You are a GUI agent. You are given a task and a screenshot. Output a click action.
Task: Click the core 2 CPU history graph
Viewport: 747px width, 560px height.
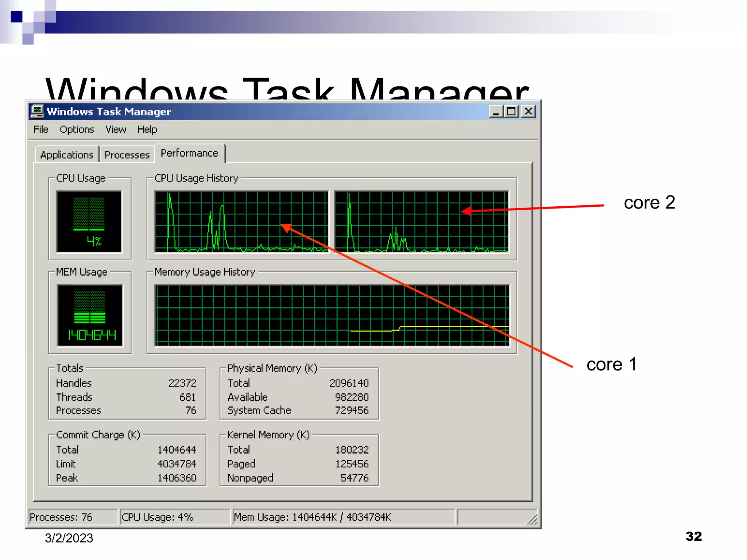(421, 222)
